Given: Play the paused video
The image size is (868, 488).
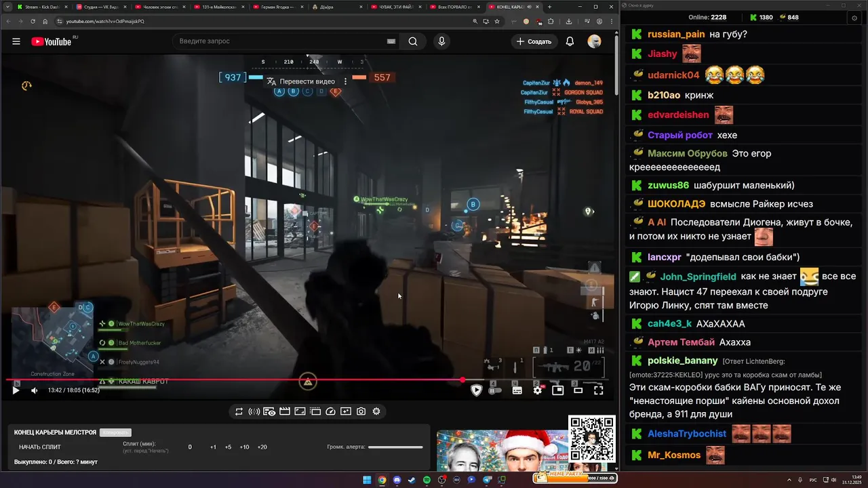Looking at the screenshot, I should [16, 390].
